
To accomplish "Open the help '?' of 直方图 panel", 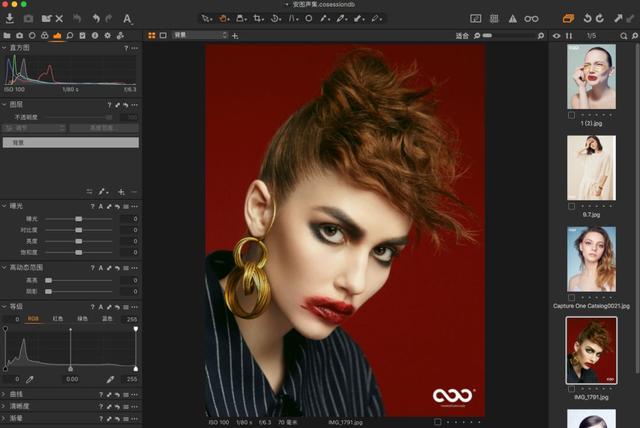I will (x=126, y=48).
